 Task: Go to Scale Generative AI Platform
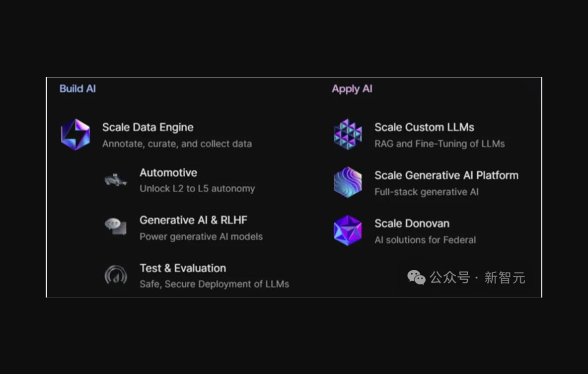446,175
